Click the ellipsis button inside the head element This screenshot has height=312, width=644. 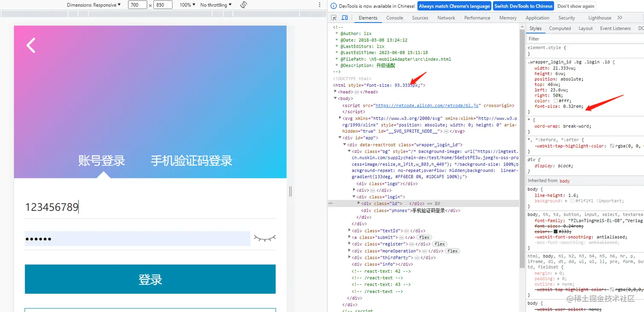[356, 92]
